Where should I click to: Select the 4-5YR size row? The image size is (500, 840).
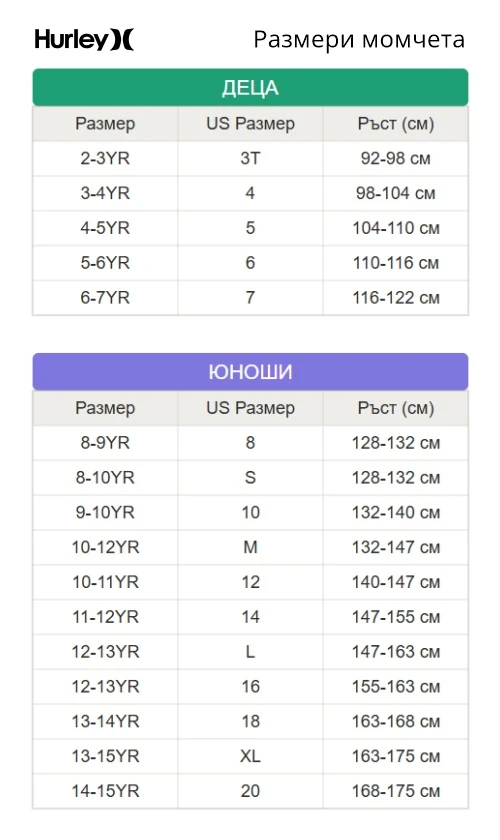point(250,228)
